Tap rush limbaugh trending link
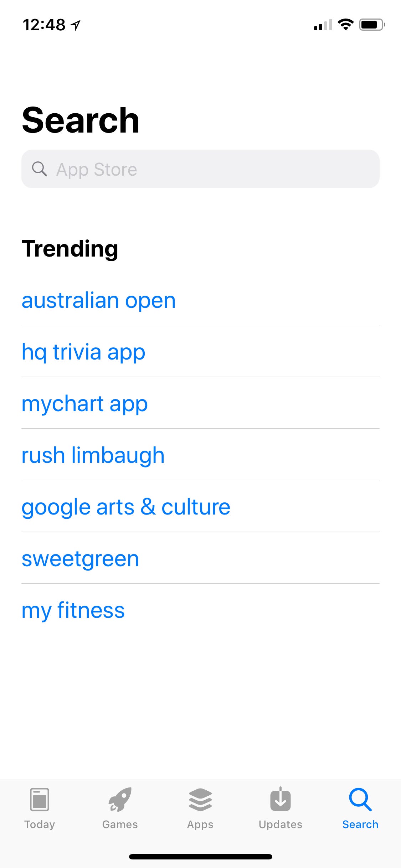Viewport: 401px width, 868px height. (93, 455)
